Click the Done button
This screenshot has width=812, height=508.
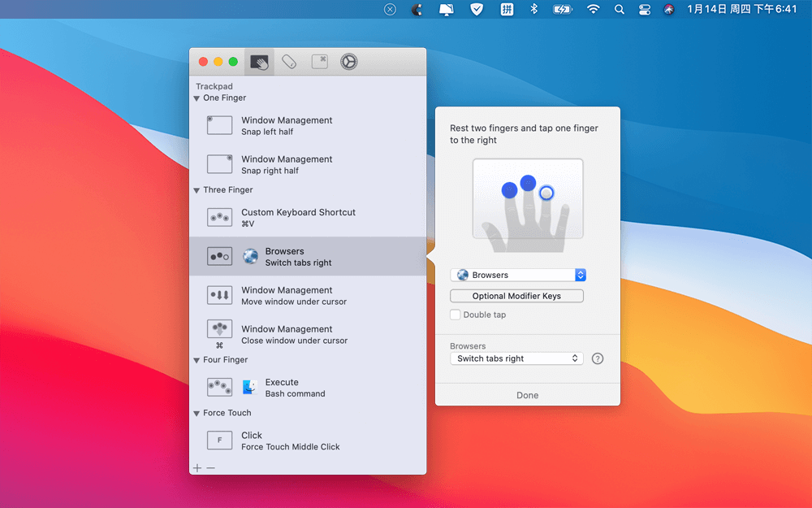coord(527,395)
